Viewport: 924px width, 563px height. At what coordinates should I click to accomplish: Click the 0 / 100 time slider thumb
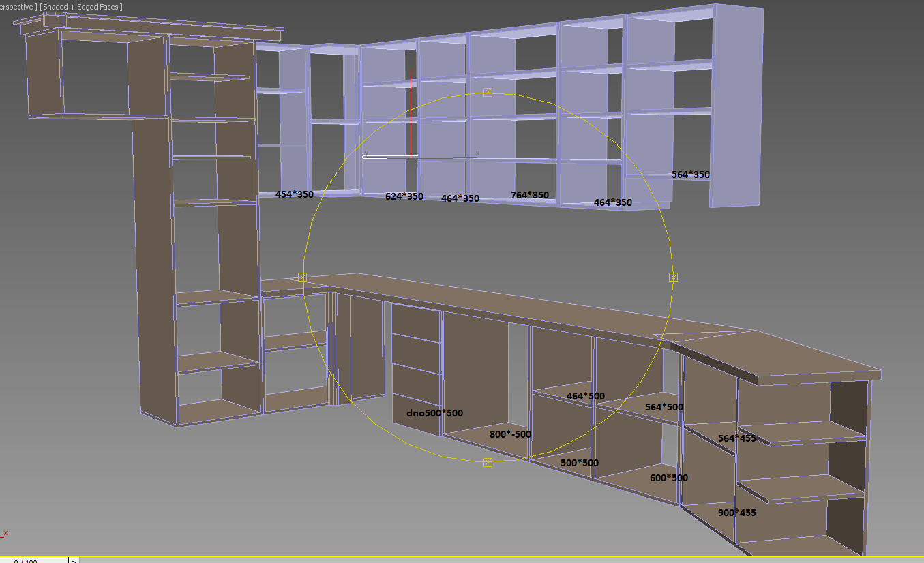[x=34, y=560]
